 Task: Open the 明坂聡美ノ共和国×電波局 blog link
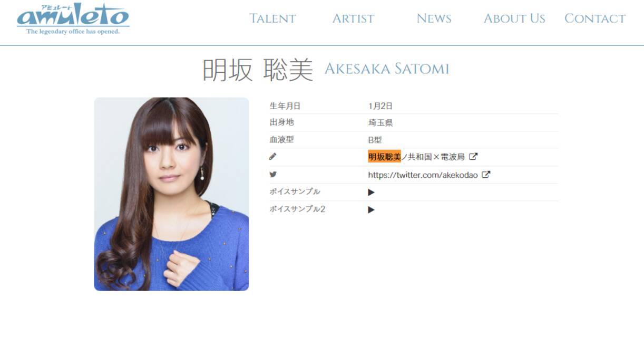click(x=416, y=157)
